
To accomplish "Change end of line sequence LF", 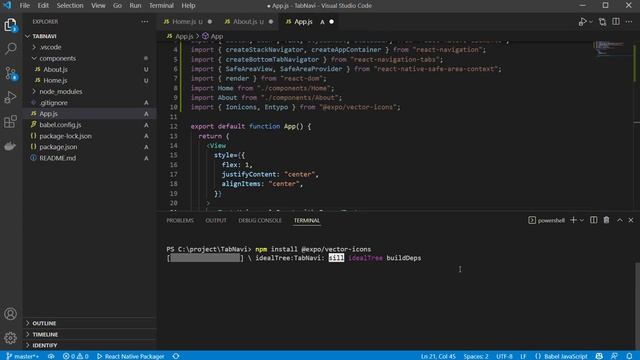I will [x=523, y=356].
